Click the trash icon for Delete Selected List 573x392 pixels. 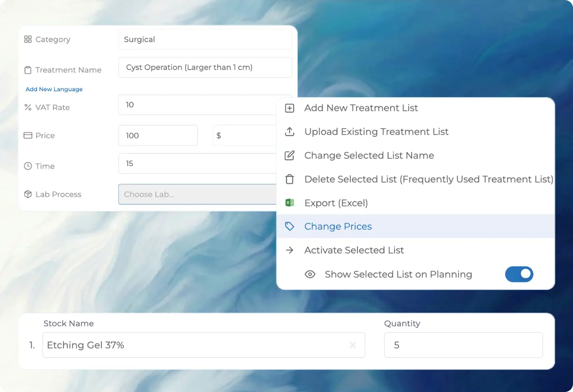(x=290, y=179)
